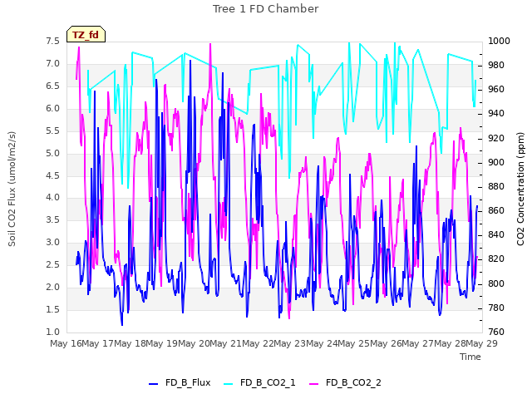
Task: Click the 5.5 left axis tick label
Action: (x=52, y=131)
